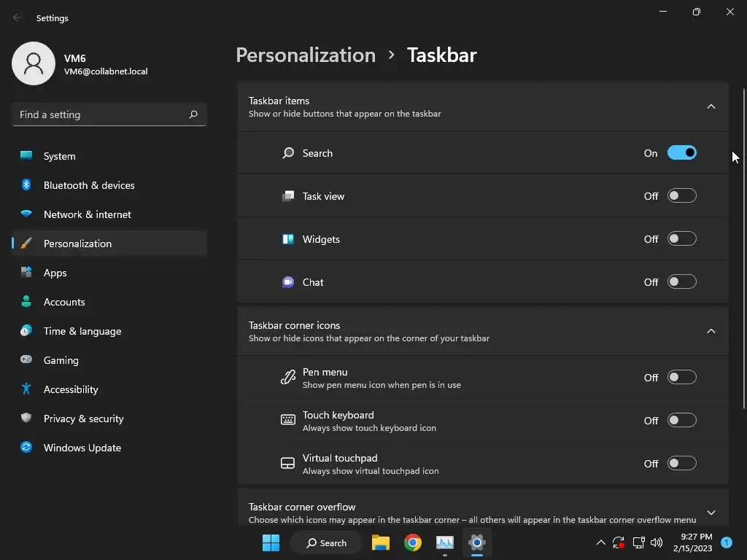
Task: Open the notification badge in the tray
Action: tap(727, 542)
